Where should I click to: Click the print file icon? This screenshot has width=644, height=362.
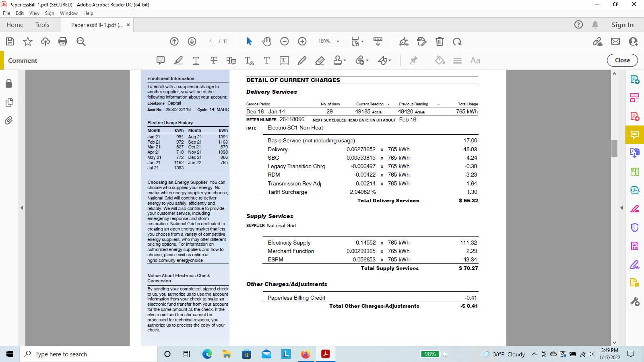tap(63, 41)
